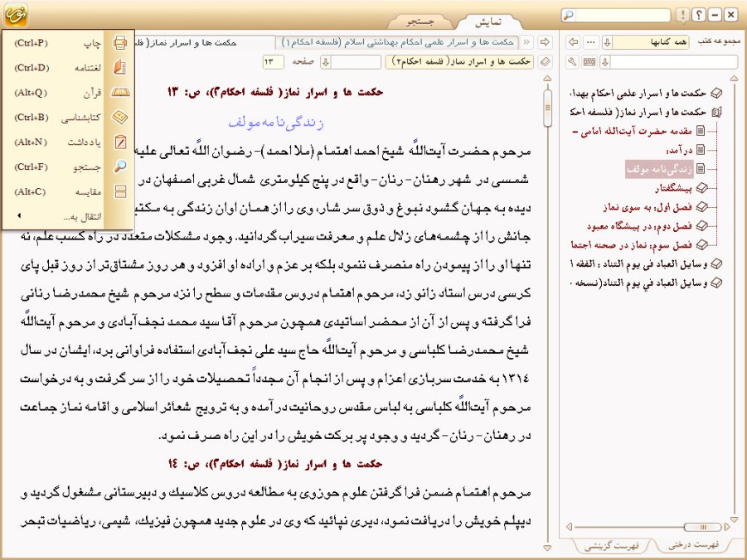Screen dimensions: 747x560
Task: Open the Notes (یادداشت) menu entry
Action: tap(68, 142)
